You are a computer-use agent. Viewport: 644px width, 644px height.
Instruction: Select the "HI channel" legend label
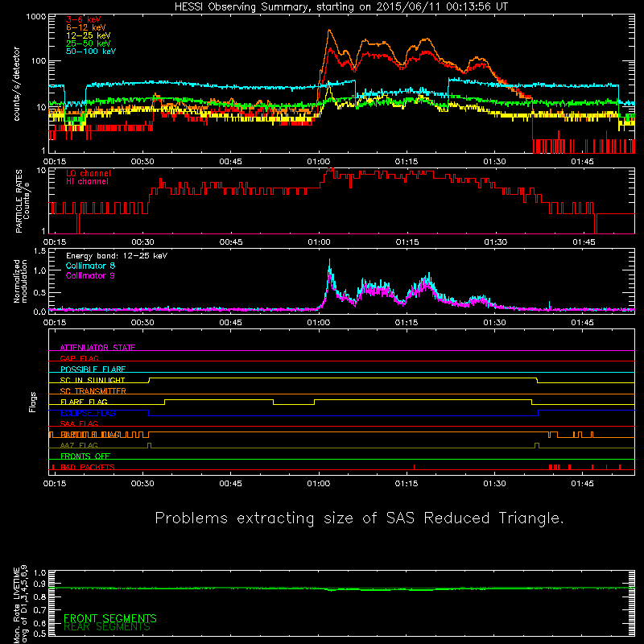[87, 182]
